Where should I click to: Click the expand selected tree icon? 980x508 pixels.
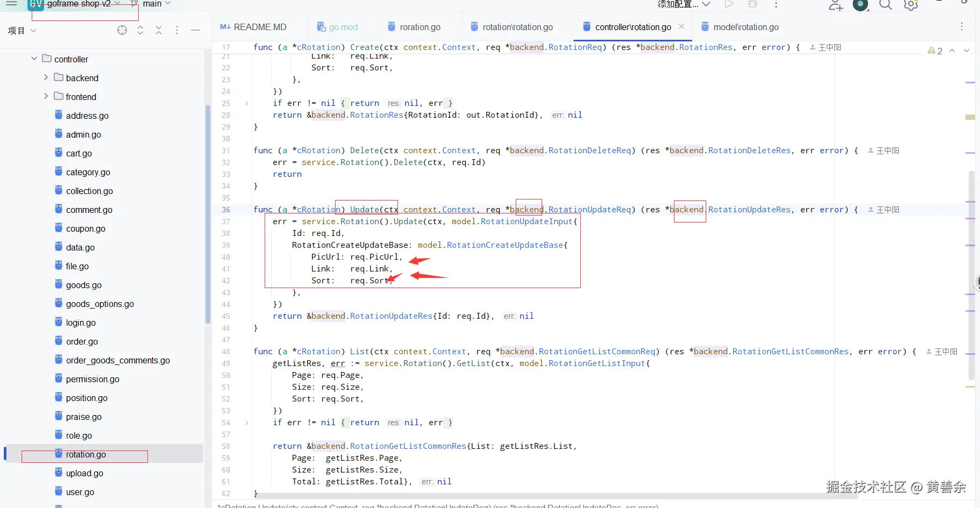140,30
